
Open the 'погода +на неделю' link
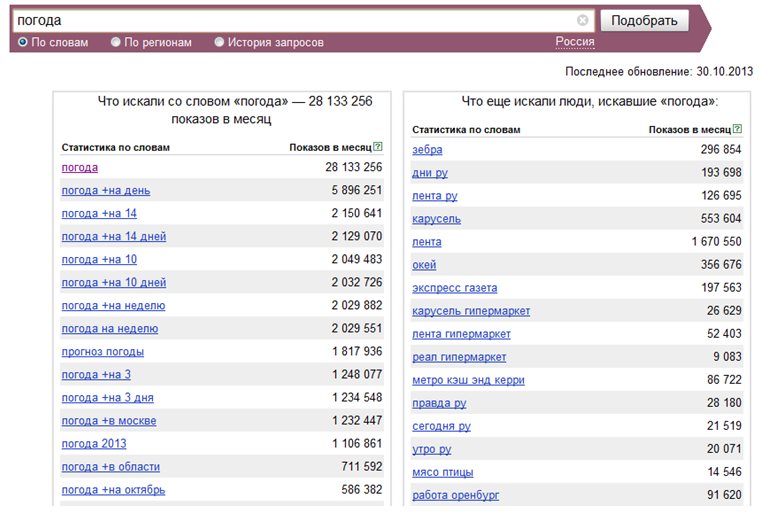[113, 306]
